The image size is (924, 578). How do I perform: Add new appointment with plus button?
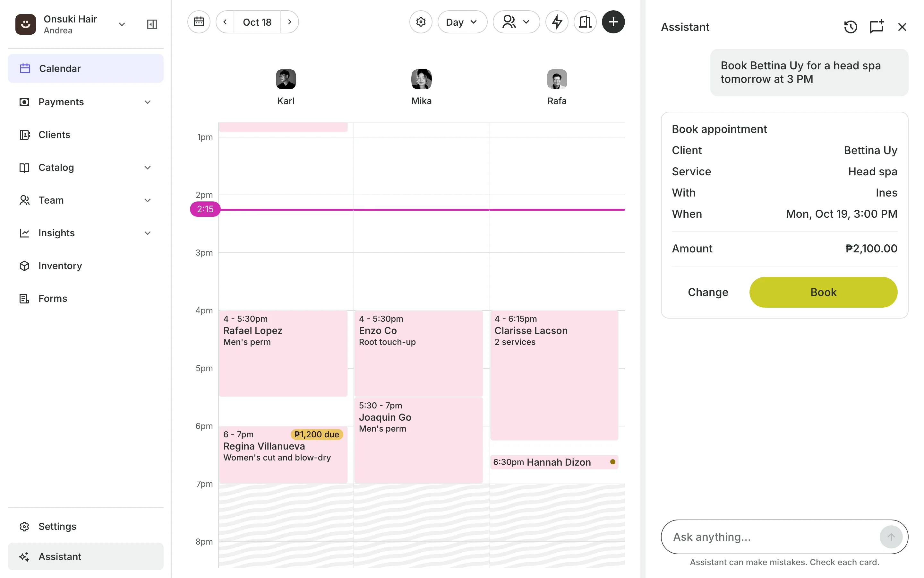coord(613,22)
